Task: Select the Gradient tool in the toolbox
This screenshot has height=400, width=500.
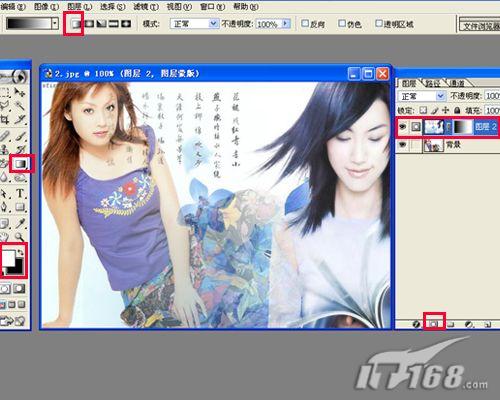Action: (x=21, y=164)
